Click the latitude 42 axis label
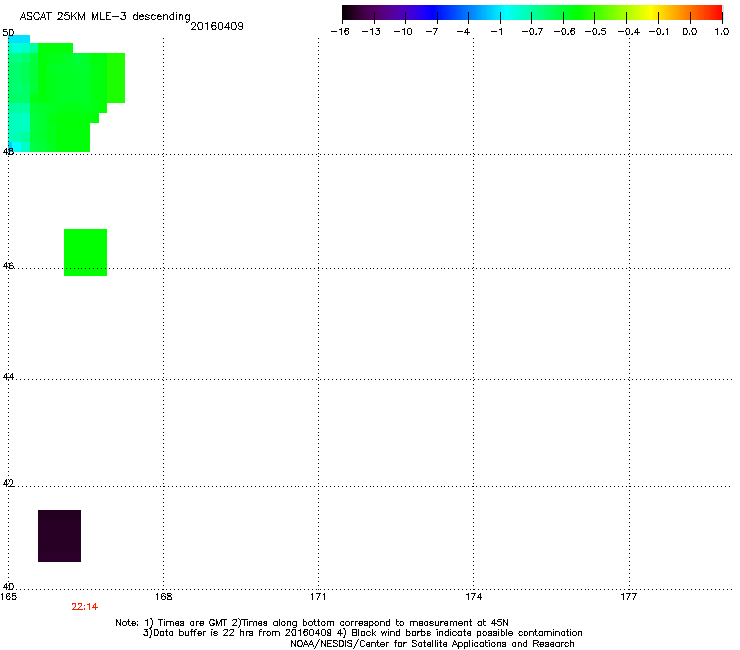The height and width of the screenshot is (650, 740). click(8, 483)
